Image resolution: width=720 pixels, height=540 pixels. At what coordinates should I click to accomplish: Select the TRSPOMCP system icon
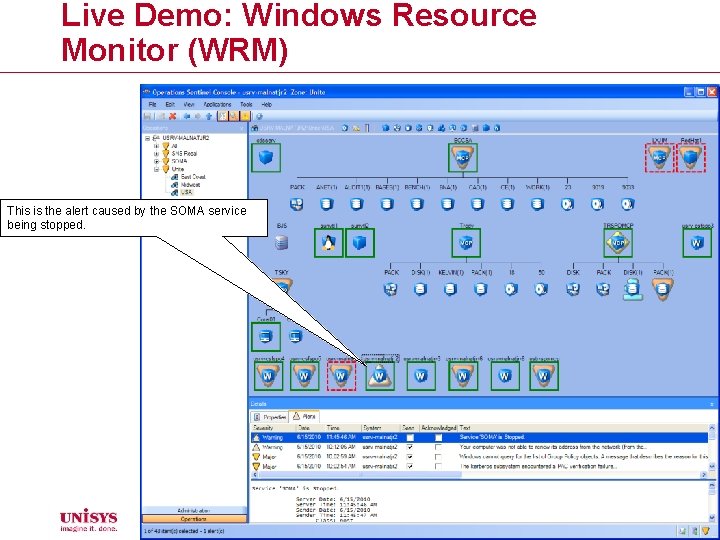coord(618,243)
